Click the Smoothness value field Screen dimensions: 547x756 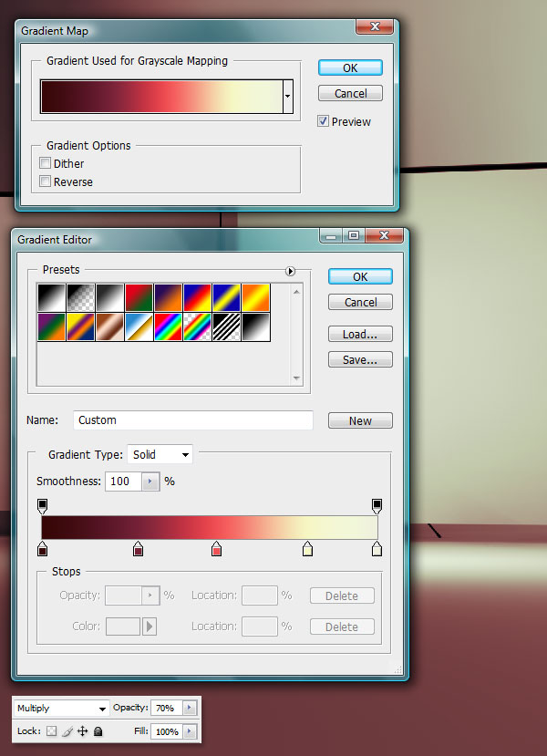(123, 482)
